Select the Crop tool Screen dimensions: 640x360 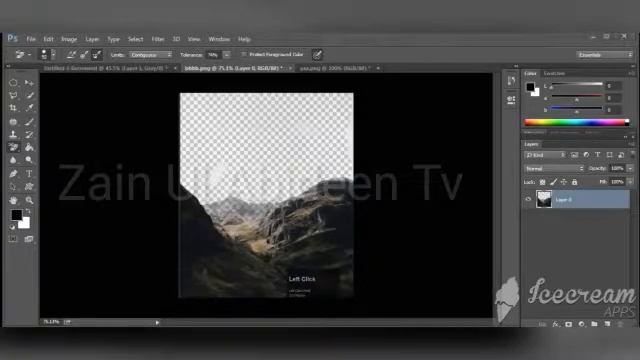click(13, 108)
